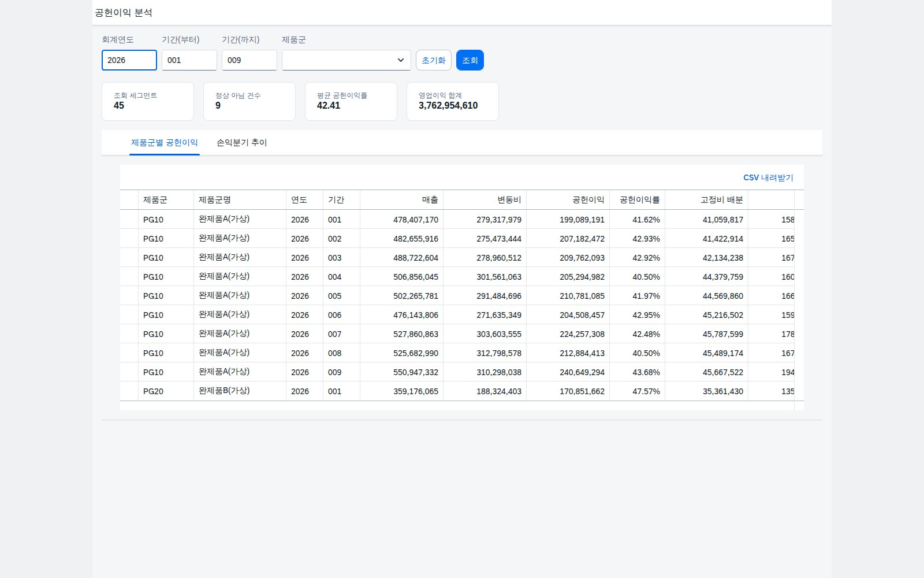Download data via CSV 내려받기 link
The height and width of the screenshot is (578, 924).
coord(768,177)
